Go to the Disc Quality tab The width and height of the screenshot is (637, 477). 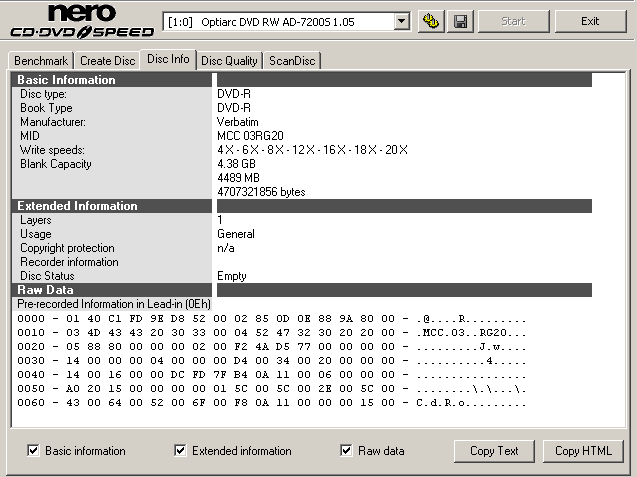(x=230, y=61)
